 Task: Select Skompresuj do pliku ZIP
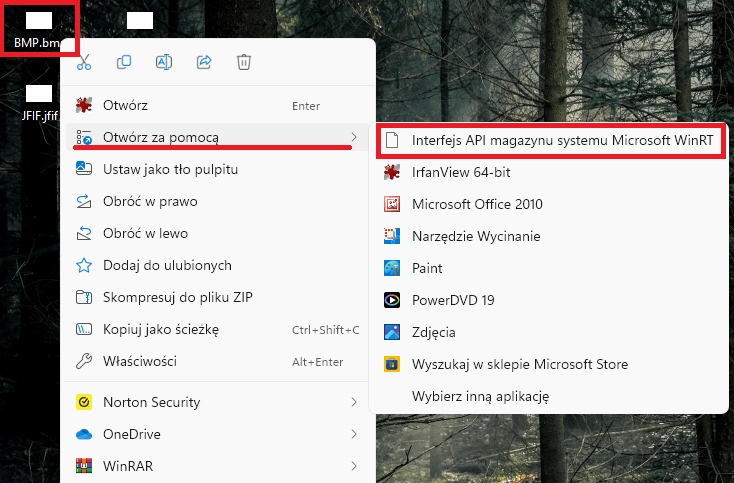[x=218, y=297]
